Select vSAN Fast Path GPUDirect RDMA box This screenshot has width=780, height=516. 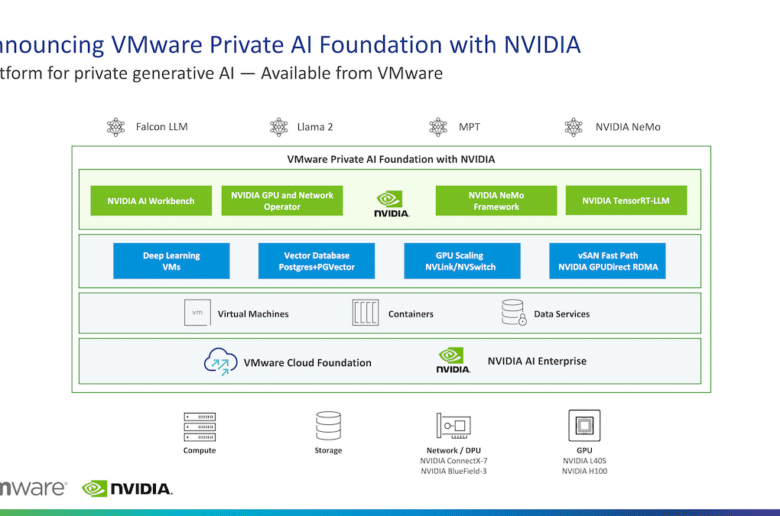tap(607, 261)
